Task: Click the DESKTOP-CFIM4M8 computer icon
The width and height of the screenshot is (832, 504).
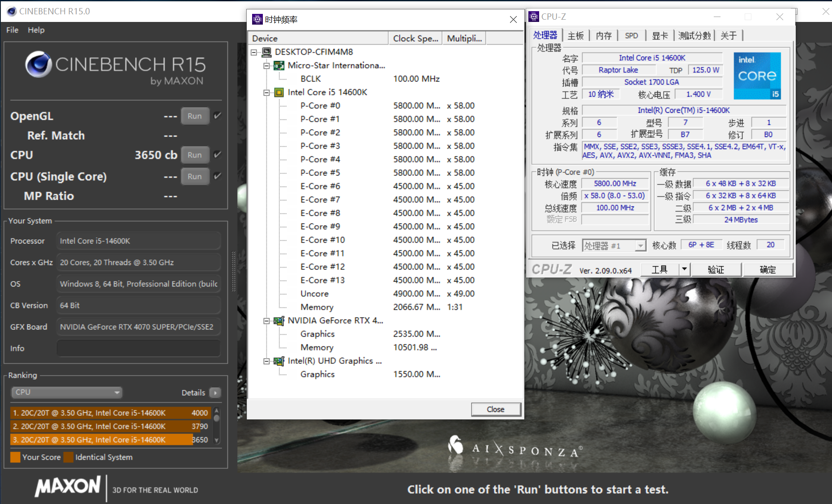Action: pyautogui.click(x=266, y=52)
